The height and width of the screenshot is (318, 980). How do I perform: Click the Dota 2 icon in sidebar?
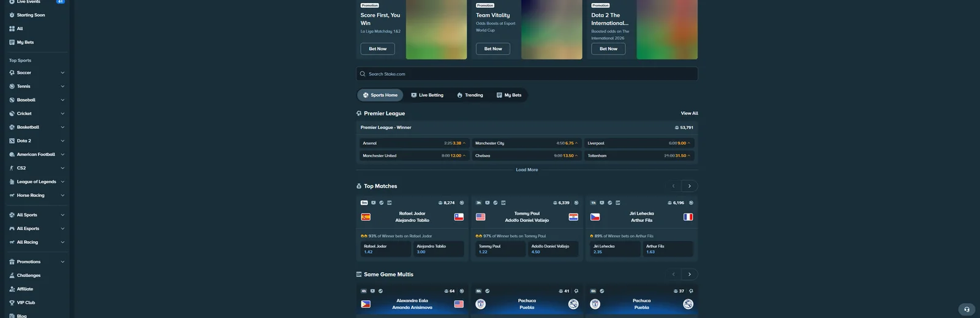[12, 141]
